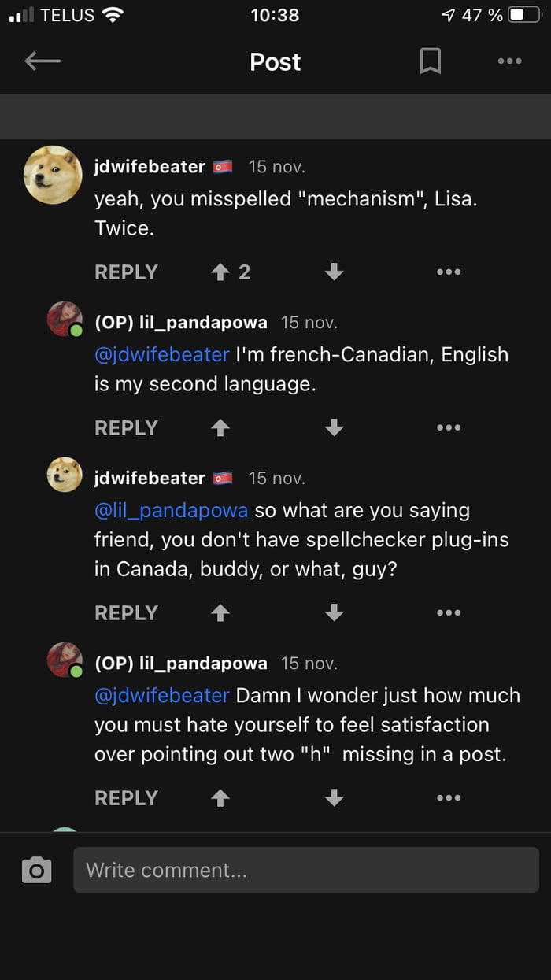
Task: Open the blue @lil_pandapowa mention link
Action: [171, 510]
